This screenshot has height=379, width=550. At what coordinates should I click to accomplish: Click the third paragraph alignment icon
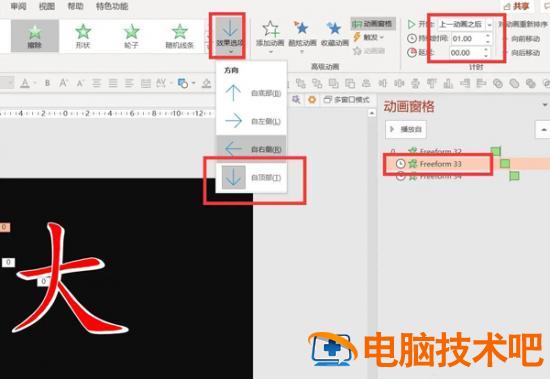pos(129,83)
